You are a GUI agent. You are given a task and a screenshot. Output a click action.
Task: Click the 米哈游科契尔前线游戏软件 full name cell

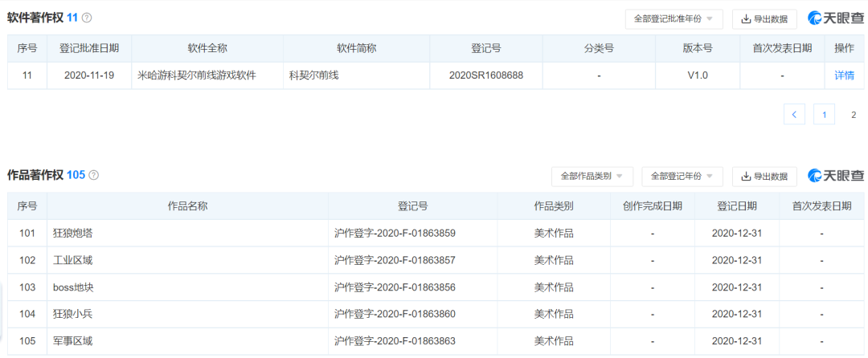tap(197, 75)
